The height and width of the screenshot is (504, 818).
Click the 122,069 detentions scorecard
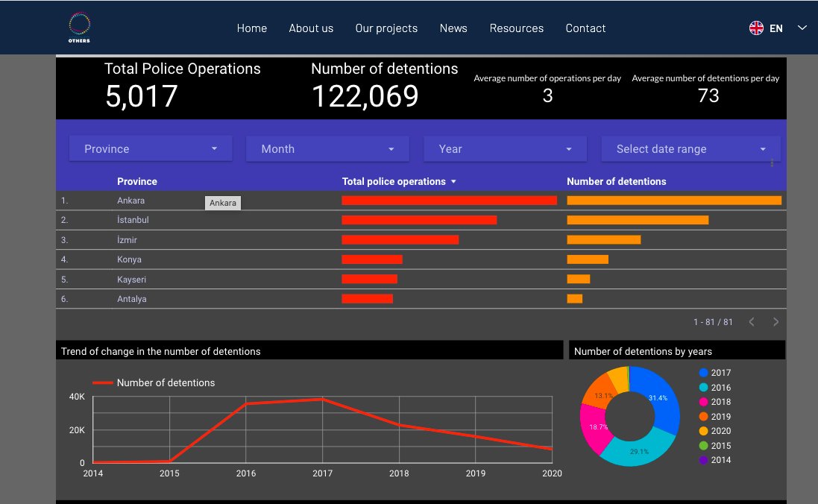pyautogui.click(x=385, y=86)
